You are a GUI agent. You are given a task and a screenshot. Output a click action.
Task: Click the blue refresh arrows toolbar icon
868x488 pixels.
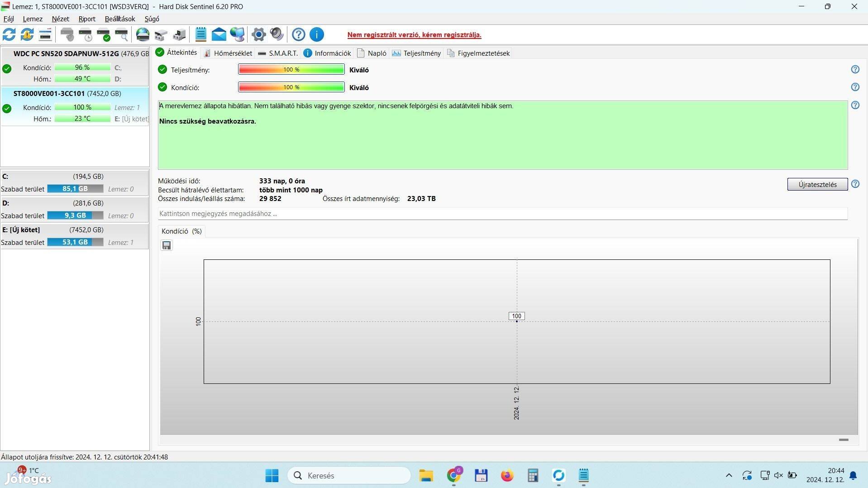pyautogui.click(x=9, y=34)
